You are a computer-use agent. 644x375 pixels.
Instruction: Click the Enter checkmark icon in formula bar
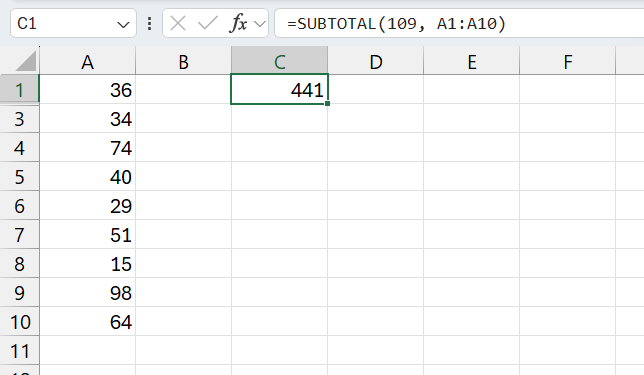click(x=207, y=23)
